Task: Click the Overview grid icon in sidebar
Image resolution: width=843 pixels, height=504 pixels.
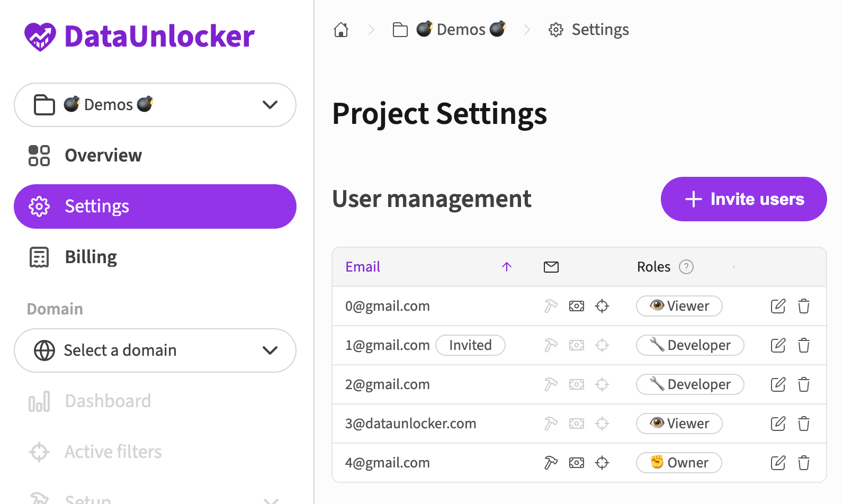Action: coord(39,156)
